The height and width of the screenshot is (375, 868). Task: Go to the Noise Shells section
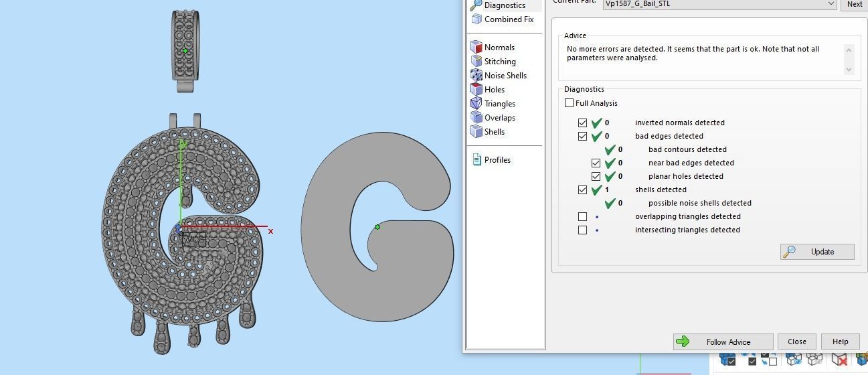(x=505, y=76)
